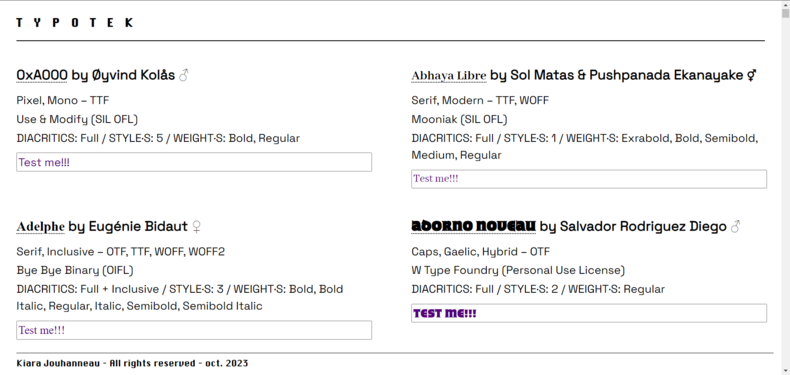Viewport: 790px width, 375px height.
Task: Click the Mooniak (SIL OFL) text
Action: 459,119
